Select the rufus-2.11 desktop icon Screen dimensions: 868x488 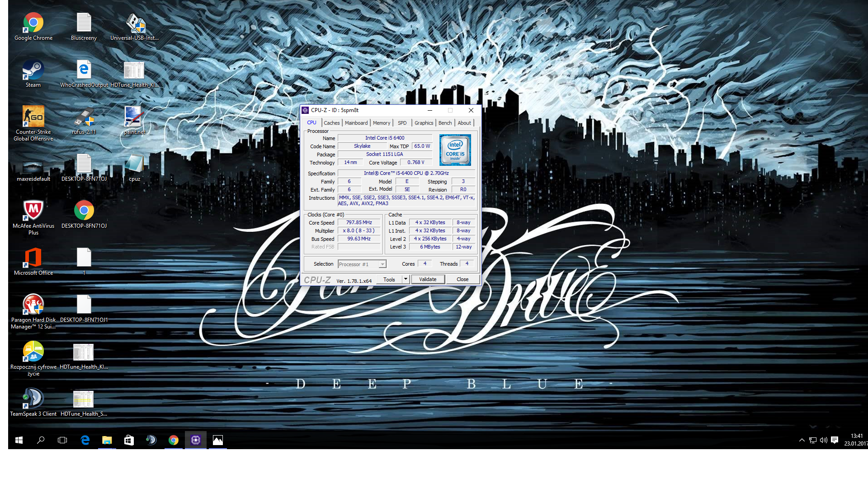coord(84,121)
